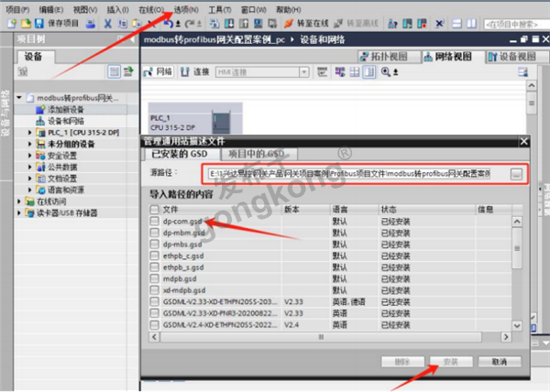Click the Start simulation toolbar icon

(258, 24)
